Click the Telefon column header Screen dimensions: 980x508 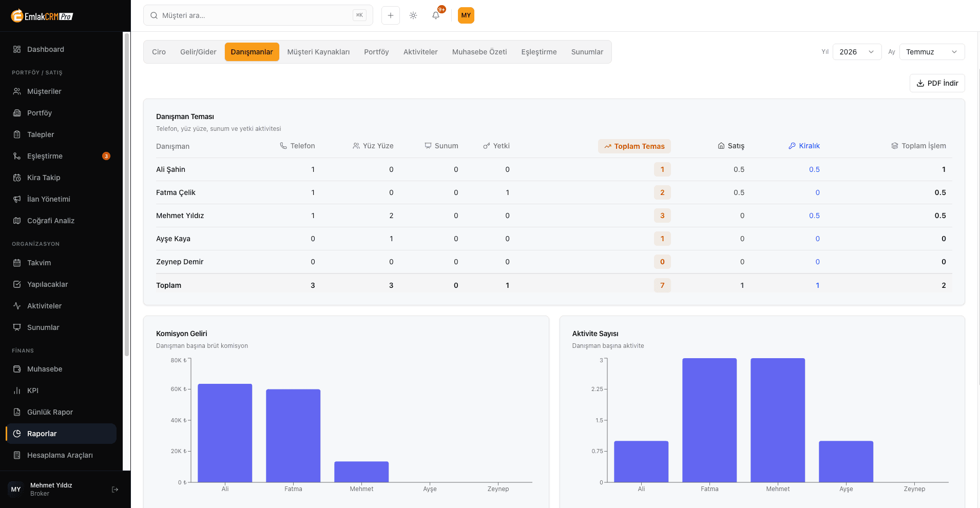tap(297, 146)
